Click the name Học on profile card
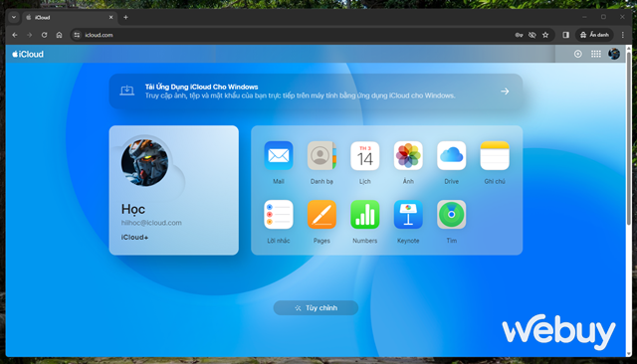The image size is (637, 364). [x=132, y=209]
